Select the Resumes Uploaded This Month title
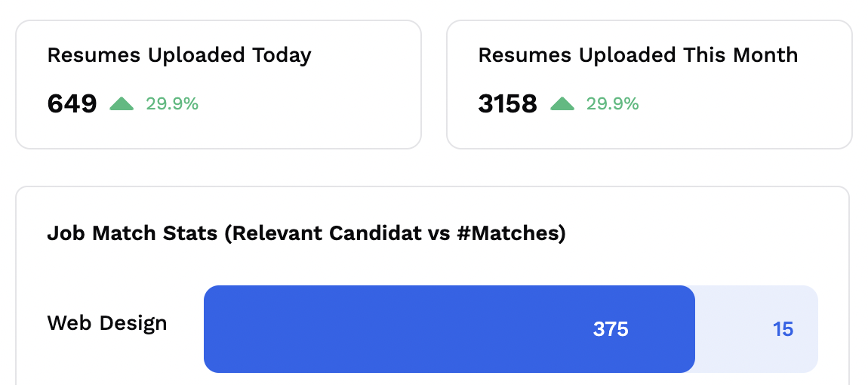The height and width of the screenshot is (385, 868). pyautogui.click(x=638, y=55)
